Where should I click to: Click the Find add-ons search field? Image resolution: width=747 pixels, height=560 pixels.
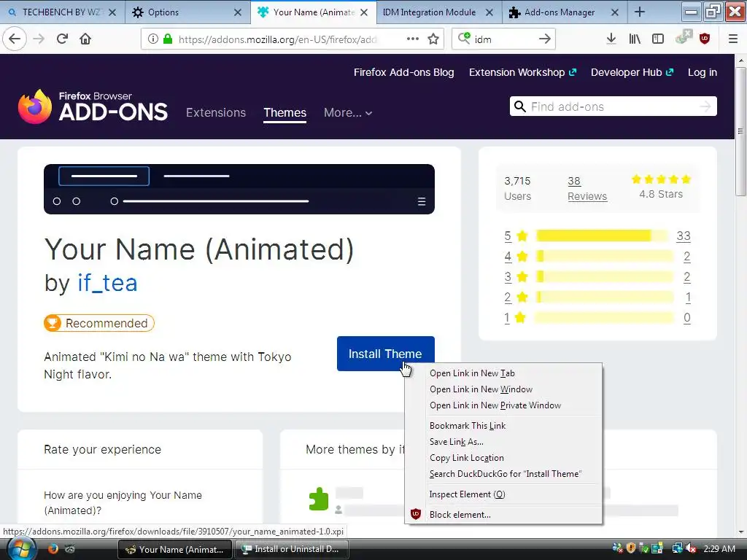tap(613, 106)
